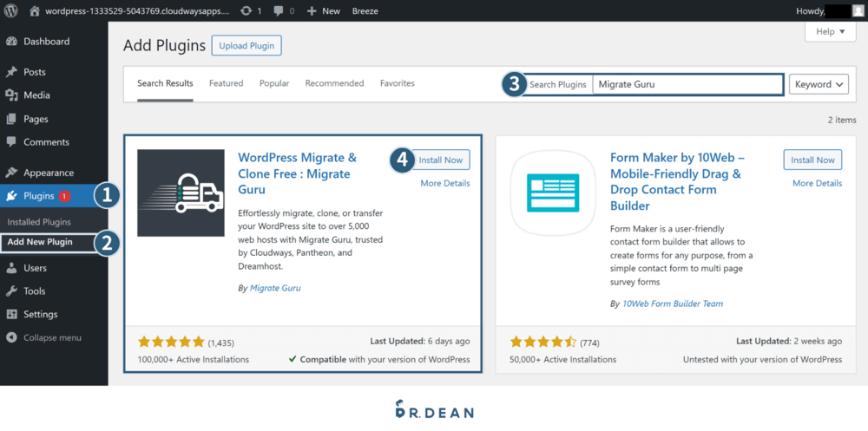Click 'Untested with your version of WordPress'

coord(762,360)
